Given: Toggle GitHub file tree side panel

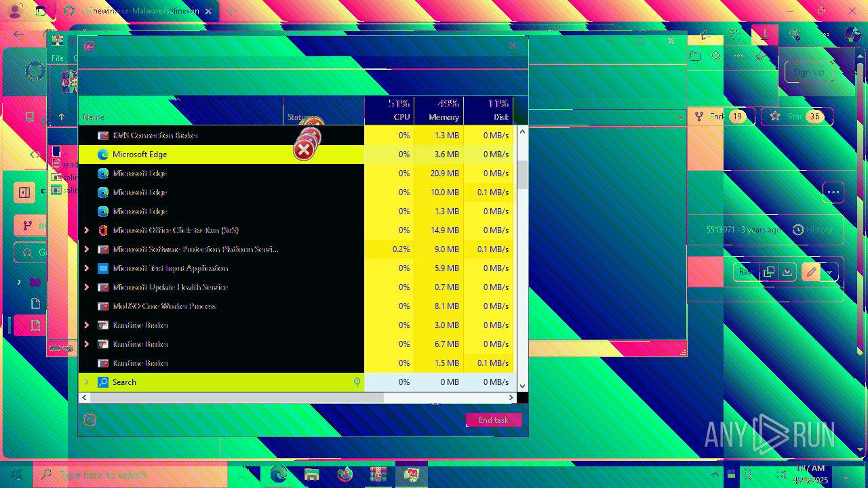Looking at the screenshot, I should coord(24,192).
